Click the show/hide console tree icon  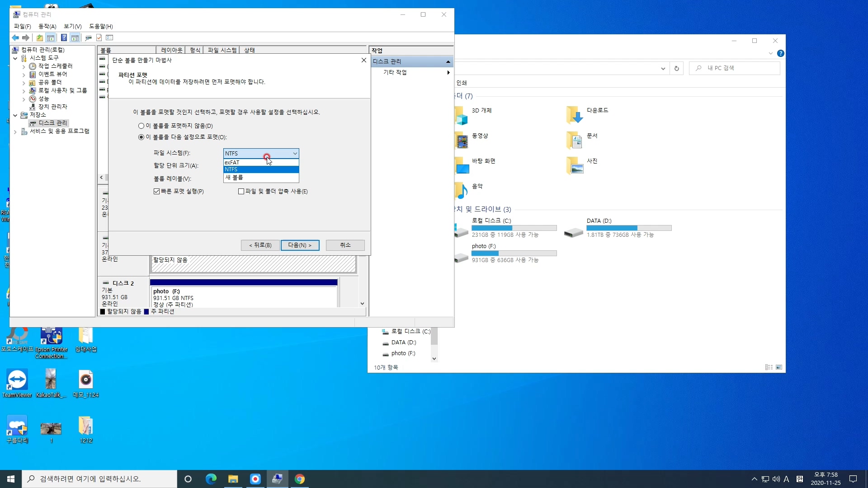(x=51, y=38)
